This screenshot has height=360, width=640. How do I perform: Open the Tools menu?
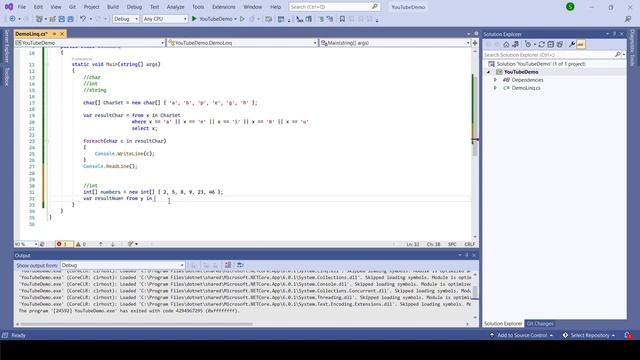(198, 7)
